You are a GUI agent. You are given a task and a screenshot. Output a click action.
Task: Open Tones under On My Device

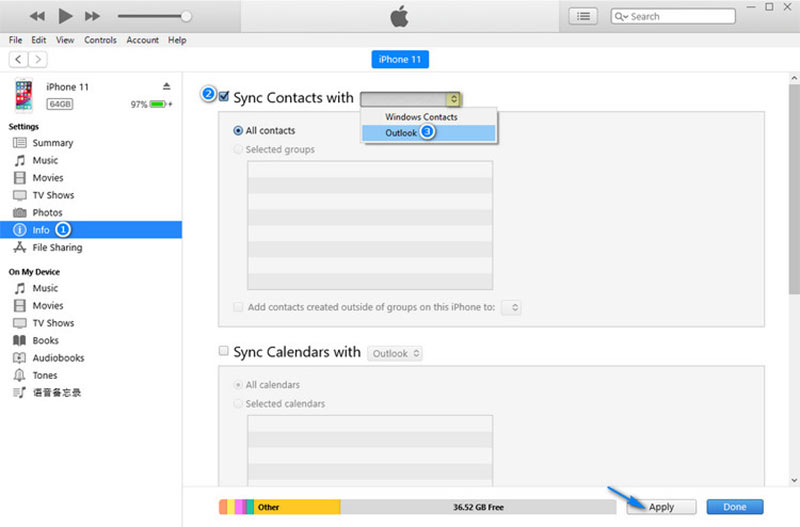(47, 375)
